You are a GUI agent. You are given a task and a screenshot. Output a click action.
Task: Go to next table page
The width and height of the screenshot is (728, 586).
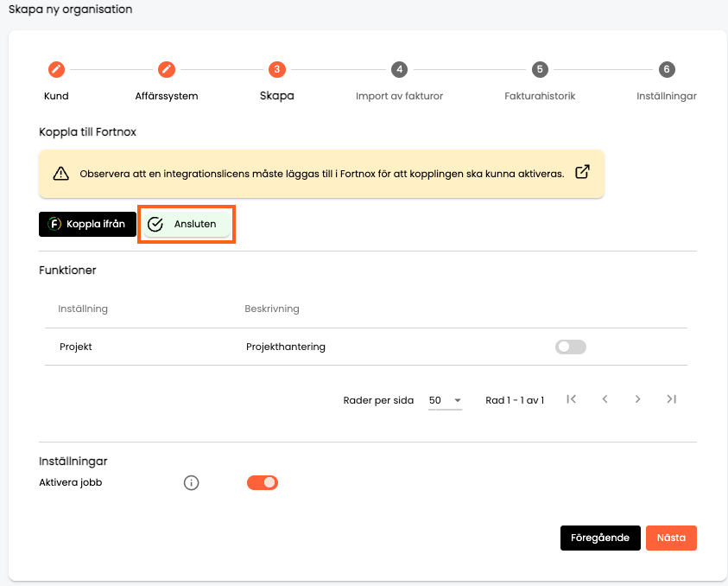638,399
